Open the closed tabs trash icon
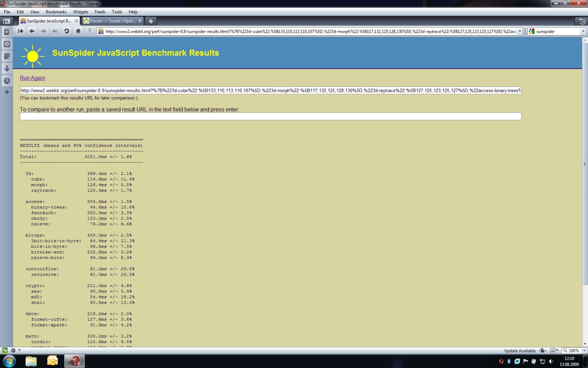 tap(582, 21)
